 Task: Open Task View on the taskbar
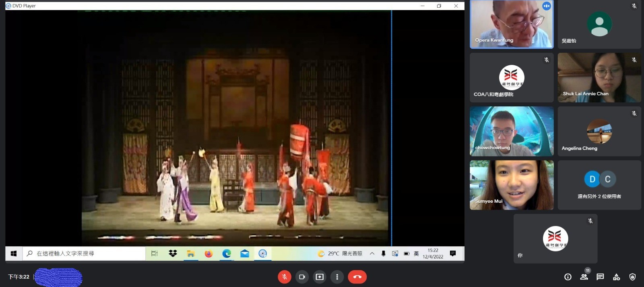pos(154,254)
